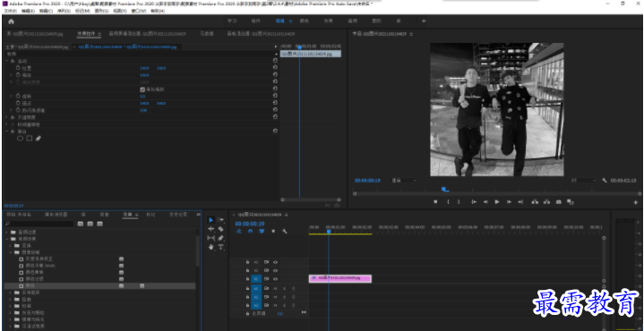Image resolution: width=644 pixels, height=331 pixels.
Task: Toggle V3 track output eye
Action: [x=276, y=262]
